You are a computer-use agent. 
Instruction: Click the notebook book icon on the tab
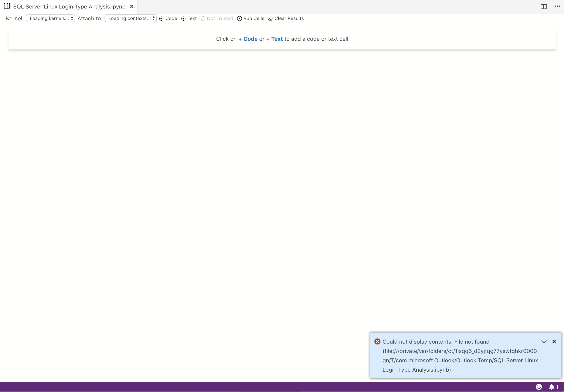7,6
